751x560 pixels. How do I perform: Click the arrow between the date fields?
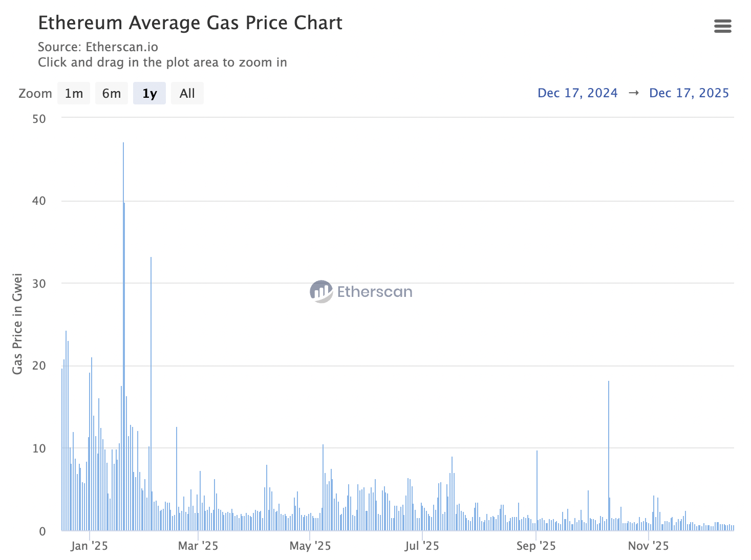coord(634,93)
